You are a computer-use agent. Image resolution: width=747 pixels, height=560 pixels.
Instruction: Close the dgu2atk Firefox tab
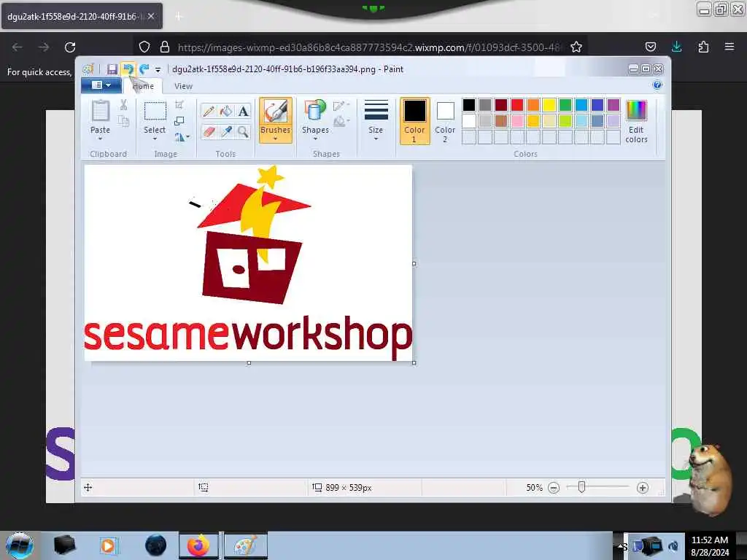coord(150,16)
